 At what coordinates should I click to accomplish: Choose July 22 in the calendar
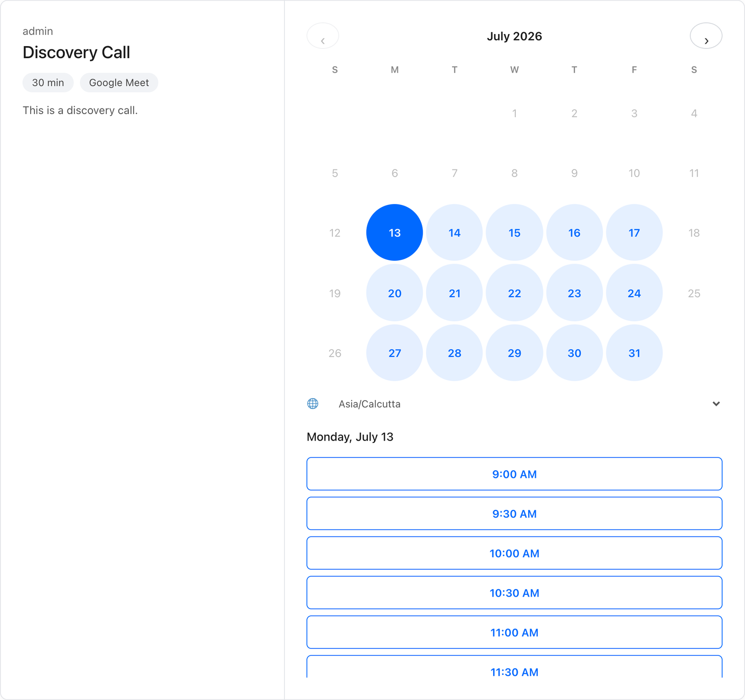(x=515, y=293)
